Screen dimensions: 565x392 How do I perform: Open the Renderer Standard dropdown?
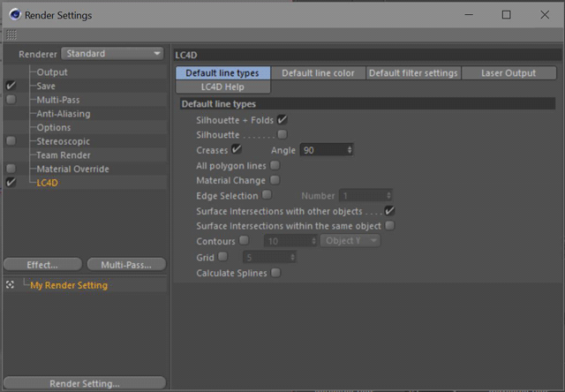[113, 54]
